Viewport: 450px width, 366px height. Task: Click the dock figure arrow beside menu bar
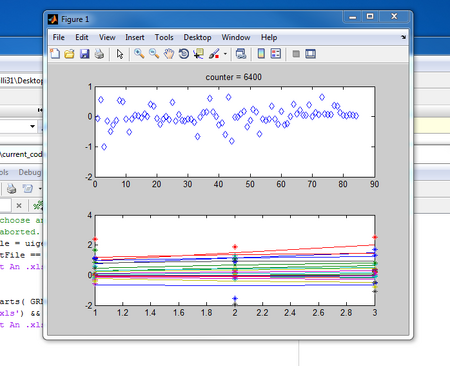tap(403, 37)
